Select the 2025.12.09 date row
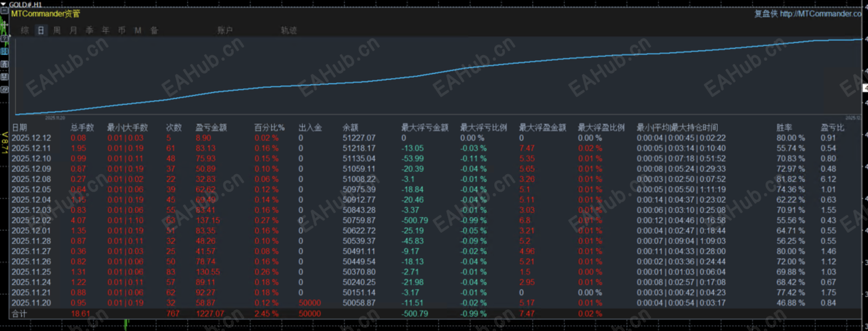Screen dimensions: 868x331 (31, 169)
